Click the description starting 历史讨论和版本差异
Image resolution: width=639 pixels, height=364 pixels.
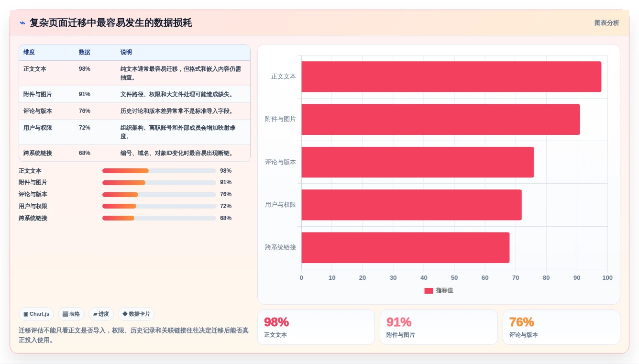[x=177, y=111]
